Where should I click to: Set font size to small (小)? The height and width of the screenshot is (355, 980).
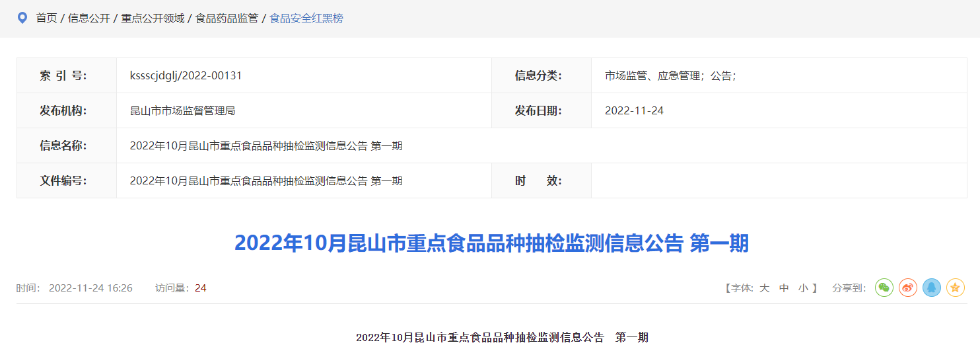(x=803, y=288)
